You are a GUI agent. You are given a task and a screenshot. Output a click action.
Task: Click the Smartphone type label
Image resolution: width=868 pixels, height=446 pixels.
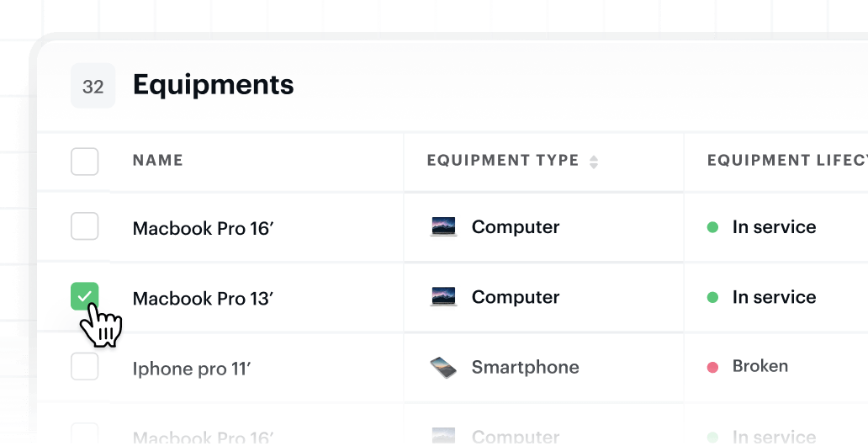(526, 367)
